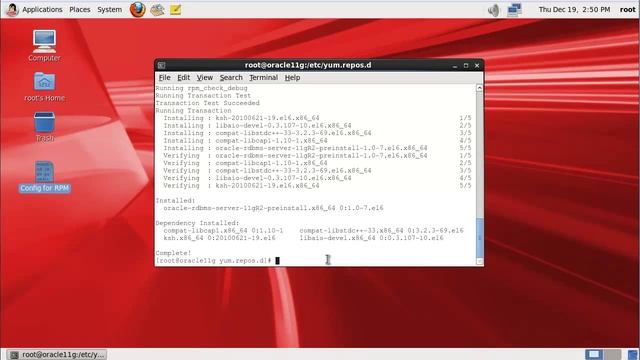This screenshot has width=640, height=360.
Task: Click the terminal title bar text root@oracle11g:/etc/yum.repos.d
Action: (x=308, y=65)
